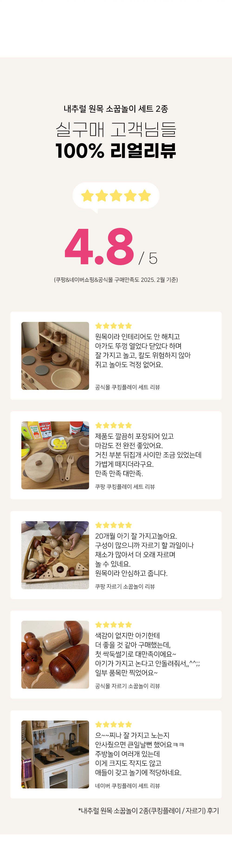Click the 공식몰 쿠킹플레이 세트 리뷰 label
Image resolution: width=232 pixels, height=868 pixels.
[127, 387]
